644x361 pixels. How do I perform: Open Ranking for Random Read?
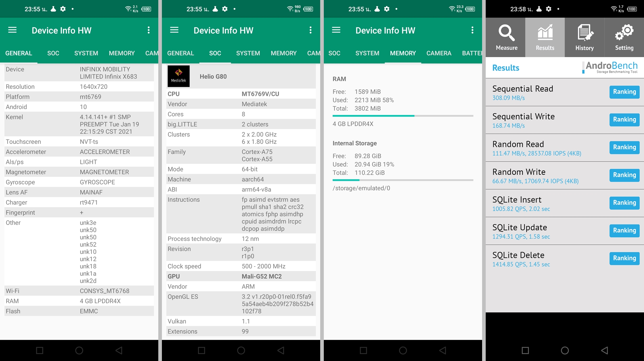(x=624, y=147)
